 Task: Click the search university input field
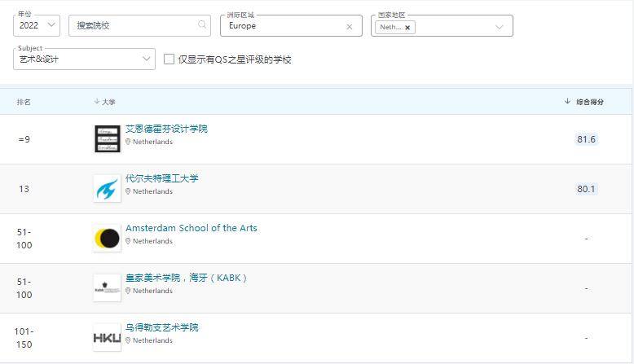click(139, 25)
